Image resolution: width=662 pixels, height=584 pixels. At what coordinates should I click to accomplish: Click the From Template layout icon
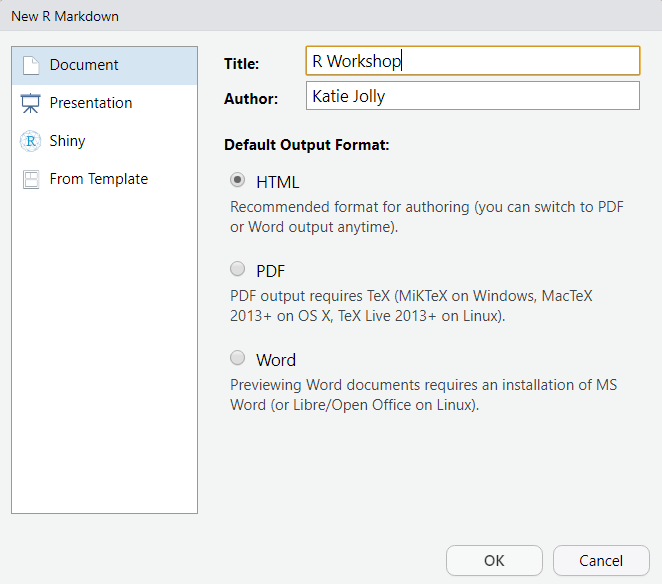tap(31, 179)
